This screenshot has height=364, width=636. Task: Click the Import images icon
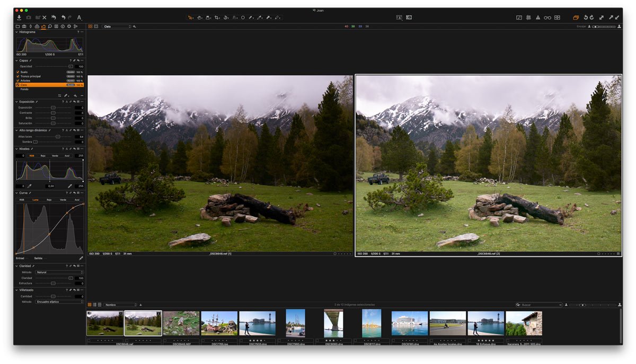click(x=19, y=17)
